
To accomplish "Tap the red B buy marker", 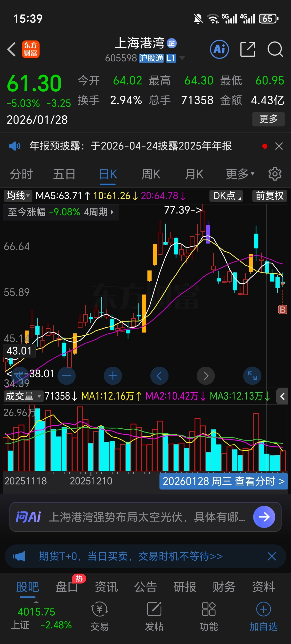I will click(x=283, y=310).
